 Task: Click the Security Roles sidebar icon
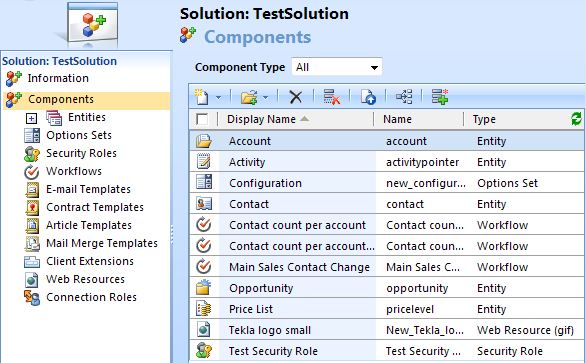click(32, 154)
